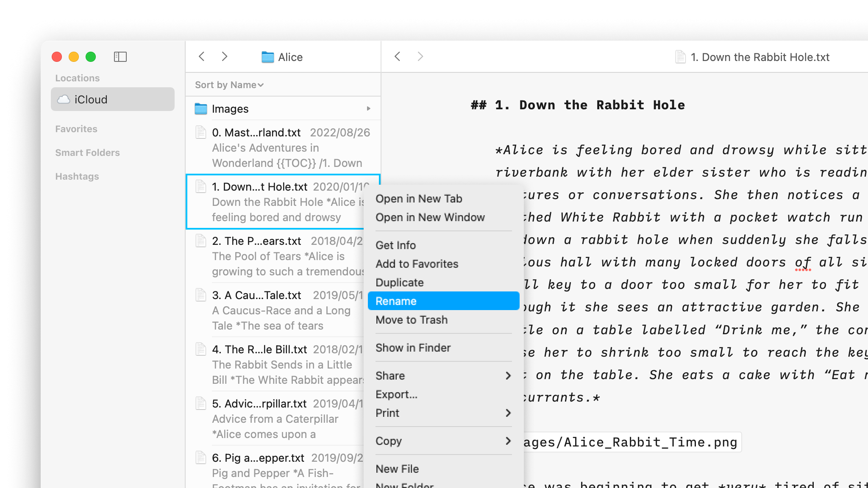Select iCloud location in sidebar

tap(113, 99)
